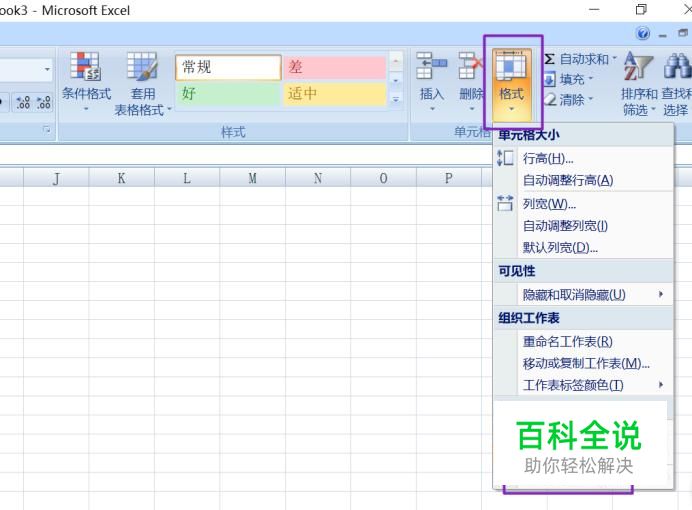Viewport: 692px width, 510px height.
Task: Expand the Sort and Filter dropdown arrow
Action: pos(654,109)
